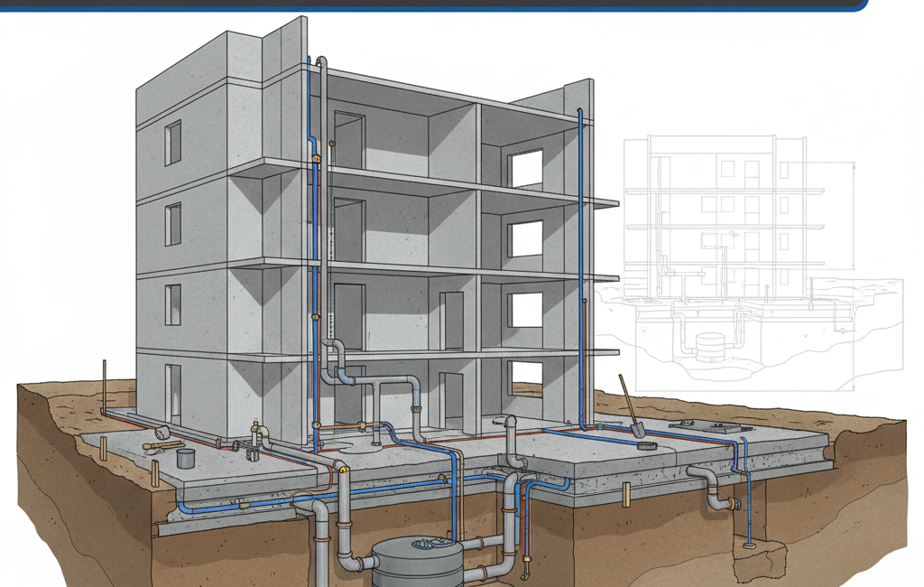This screenshot has height=587, width=924.
Task: Select the top-floor window on left wall
Action: (x=172, y=143)
